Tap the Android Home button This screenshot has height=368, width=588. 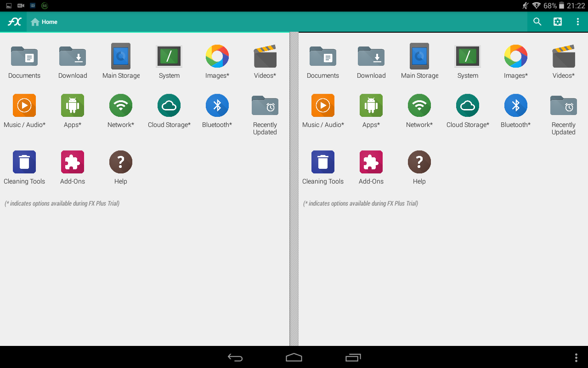[294, 357]
